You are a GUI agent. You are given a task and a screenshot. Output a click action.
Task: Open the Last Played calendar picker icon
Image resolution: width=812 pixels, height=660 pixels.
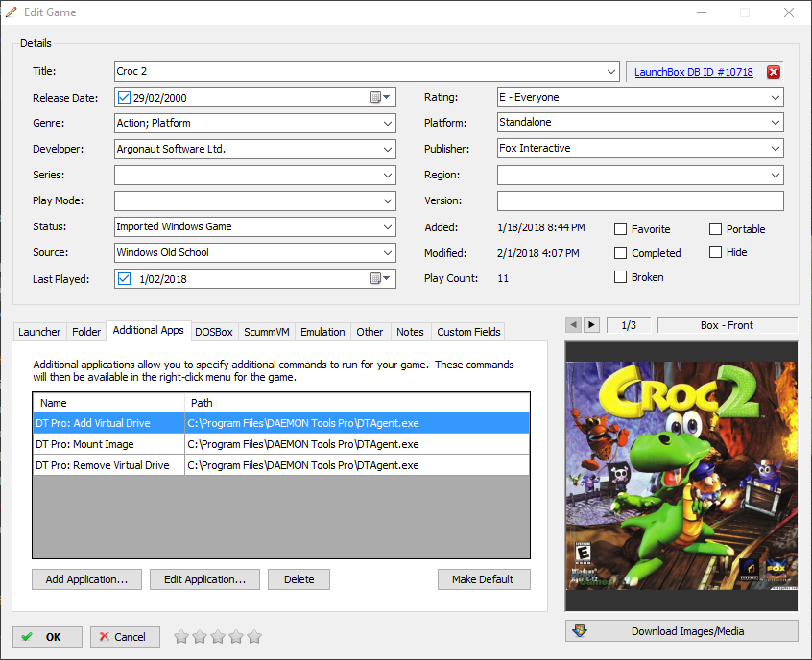(x=381, y=278)
